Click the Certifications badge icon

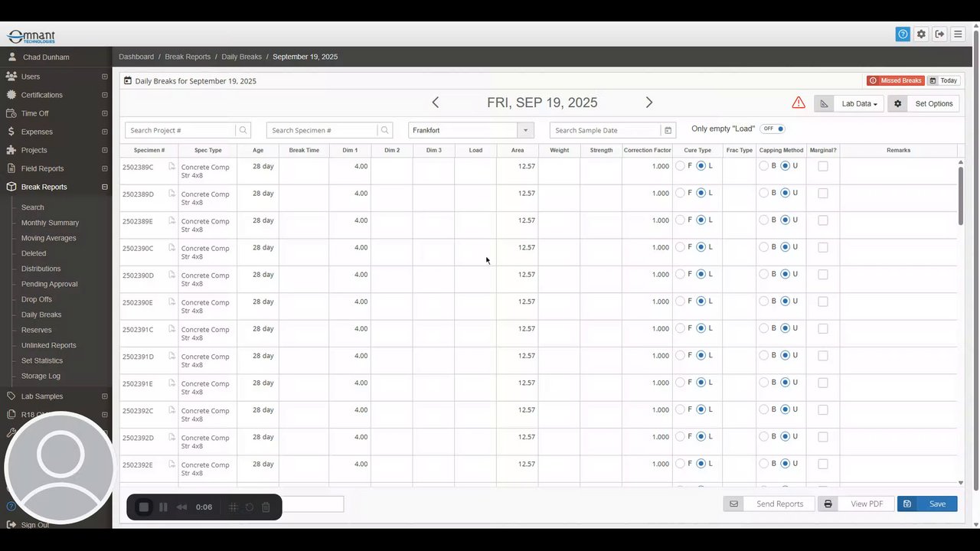(11, 95)
